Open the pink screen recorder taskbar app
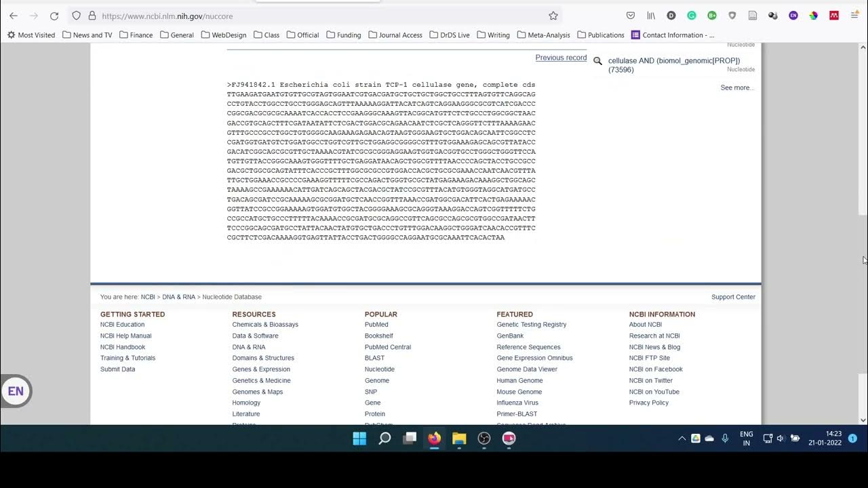 pyautogui.click(x=509, y=439)
